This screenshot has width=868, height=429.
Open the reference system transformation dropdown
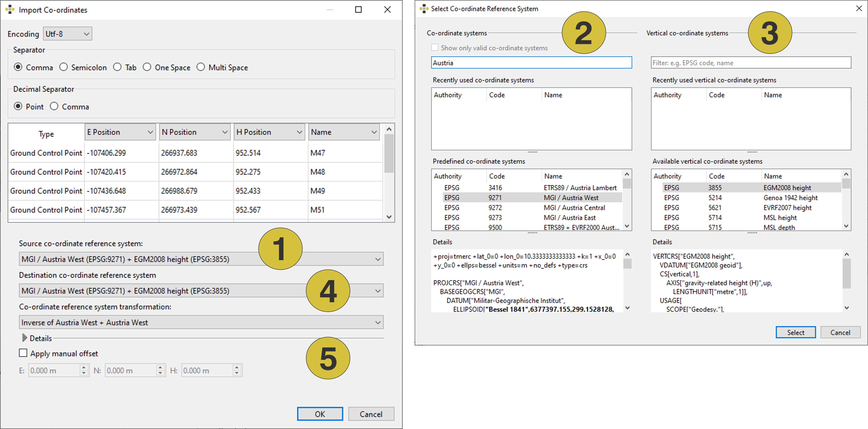pos(201,322)
